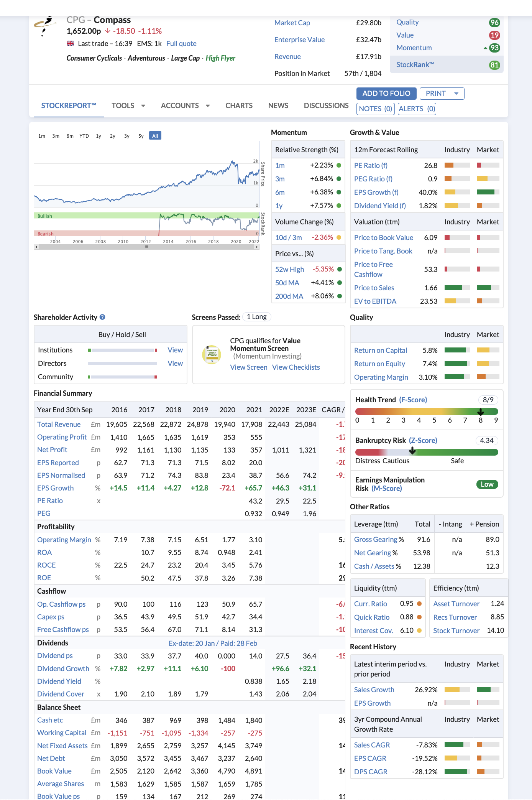This screenshot has height=800, width=532.
Task: Click the StockRank 81 score badge
Action: point(494,65)
